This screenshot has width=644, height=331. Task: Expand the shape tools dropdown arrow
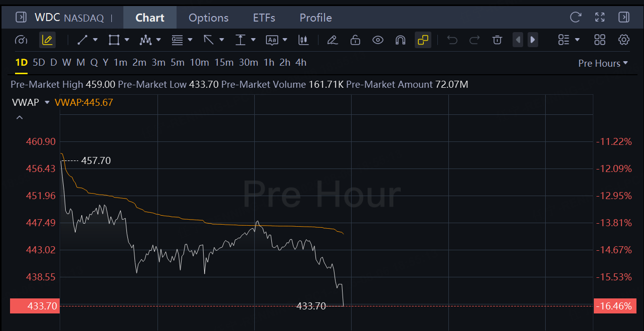click(127, 40)
